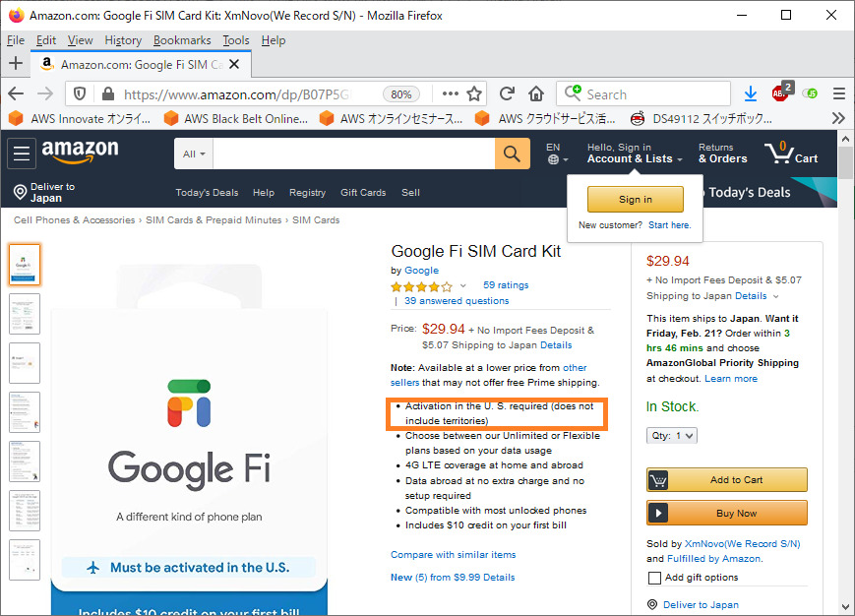Expand the shipping Details chevron in buy box
Image resolution: width=855 pixels, height=616 pixels.
pos(776,296)
